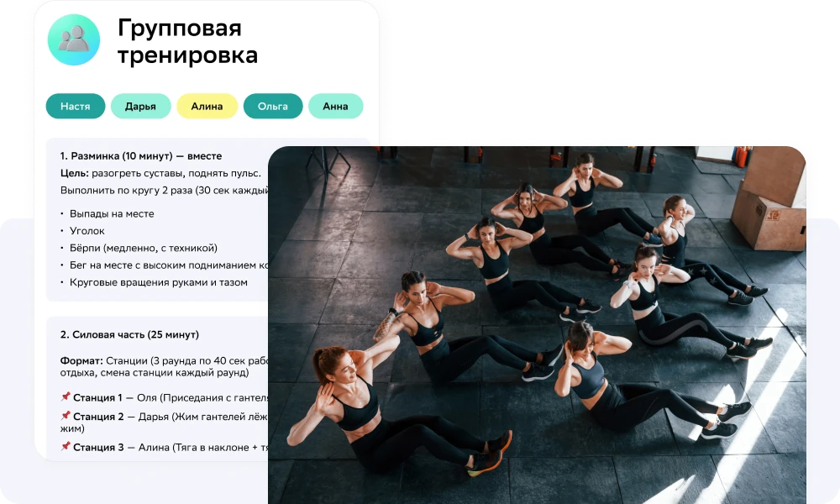This screenshot has width=840, height=504.
Task: Select the Уголок exercise item
Action: click(x=87, y=231)
